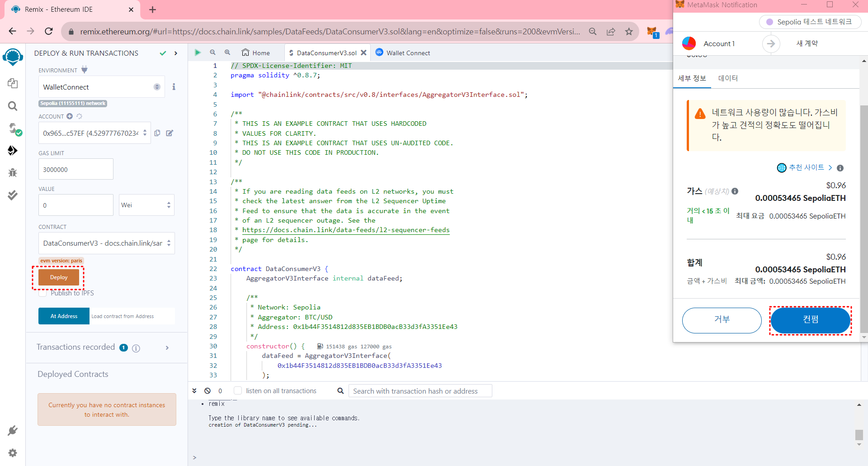Image resolution: width=868 pixels, height=466 pixels.
Task: Toggle Publish to IPFS checkbox
Action: click(43, 293)
